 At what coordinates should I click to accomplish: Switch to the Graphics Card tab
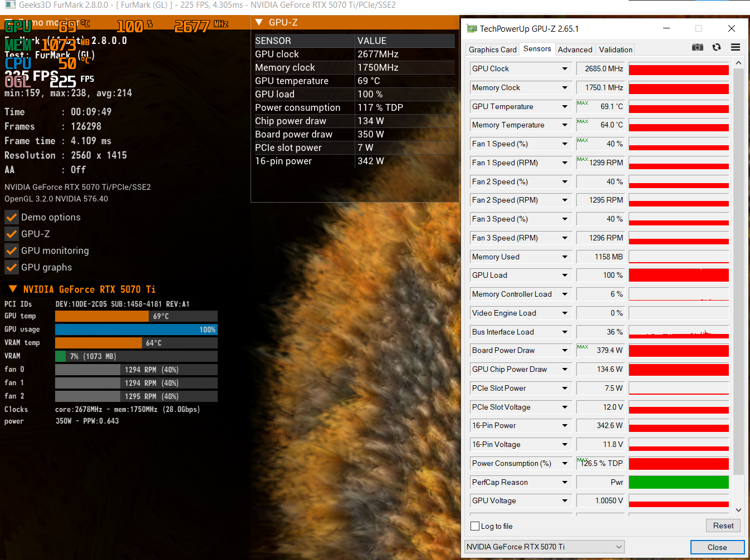[x=493, y=50]
